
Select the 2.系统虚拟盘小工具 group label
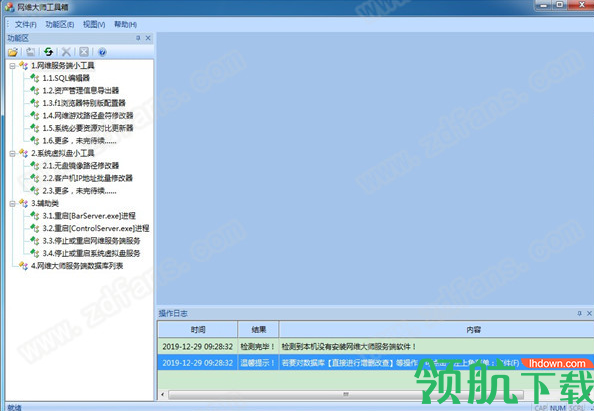[63, 153]
